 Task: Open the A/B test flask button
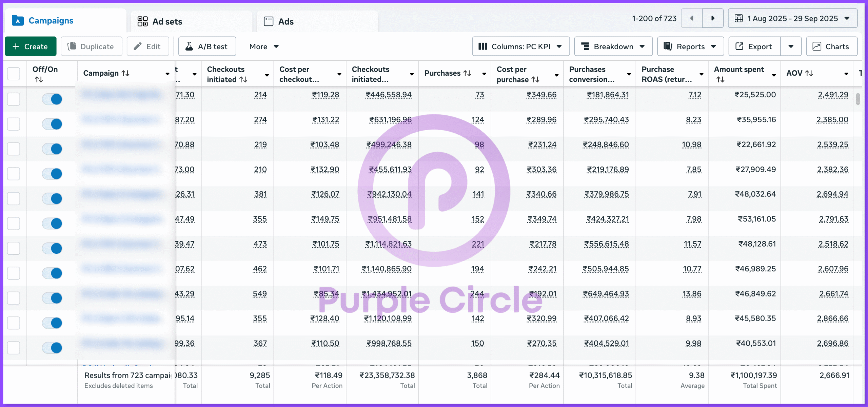pos(207,46)
